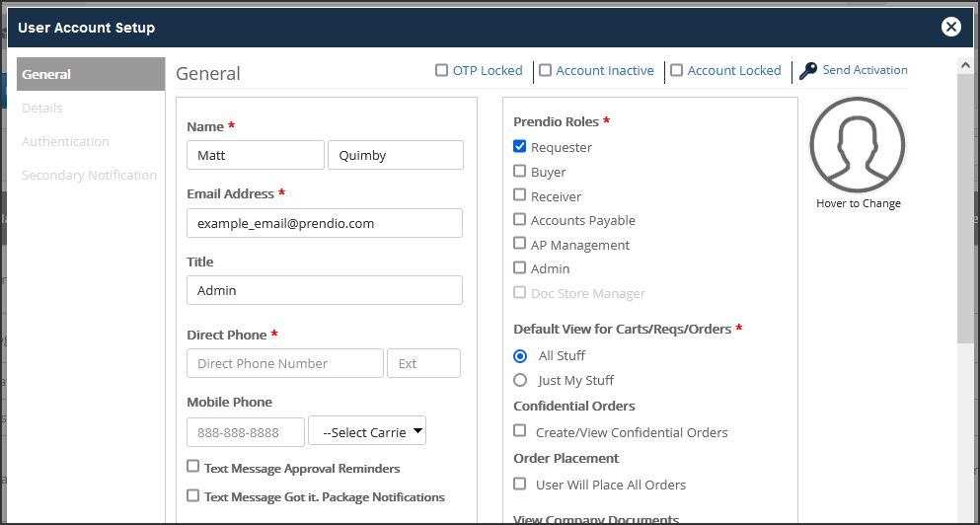
Task: Click the Send Activation link
Action: pyautogui.click(x=865, y=70)
